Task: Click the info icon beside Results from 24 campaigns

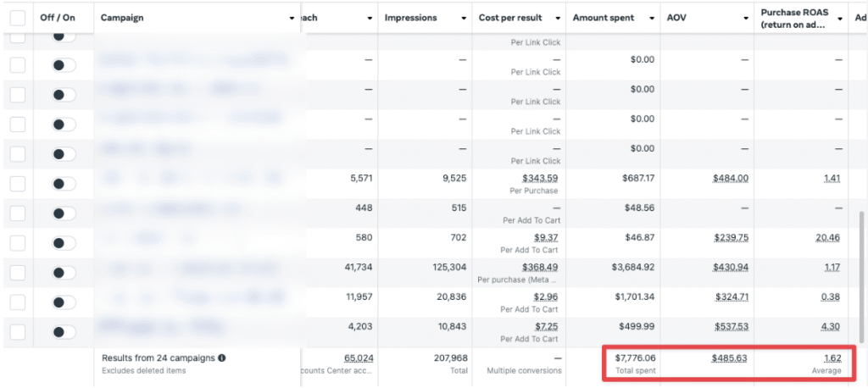Action: (222, 358)
